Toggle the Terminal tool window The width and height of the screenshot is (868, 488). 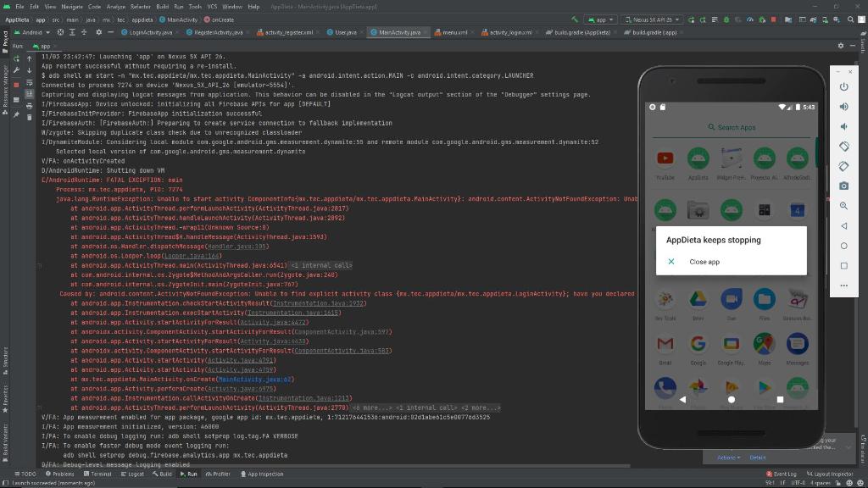point(100,474)
